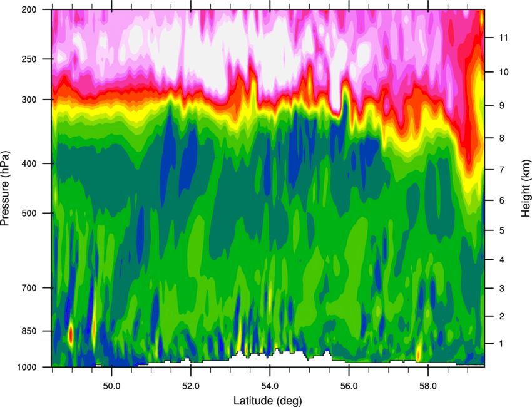
Task: Click the 4 km height label
Action: [x=501, y=260]
